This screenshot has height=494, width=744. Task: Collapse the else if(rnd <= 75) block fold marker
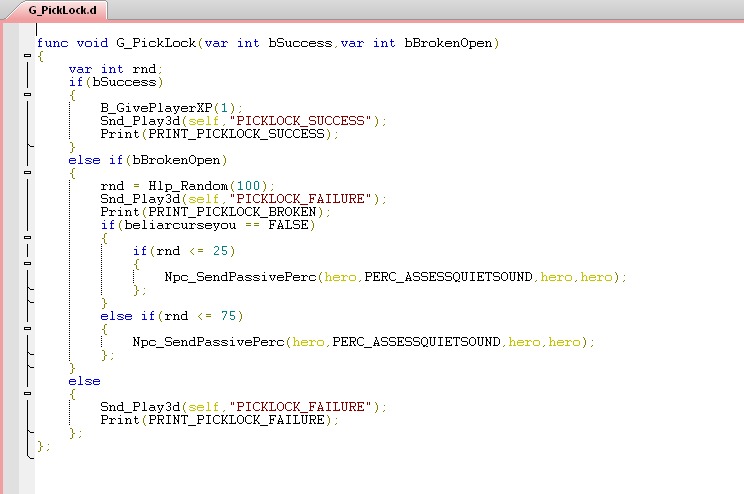tap(28, 328)
